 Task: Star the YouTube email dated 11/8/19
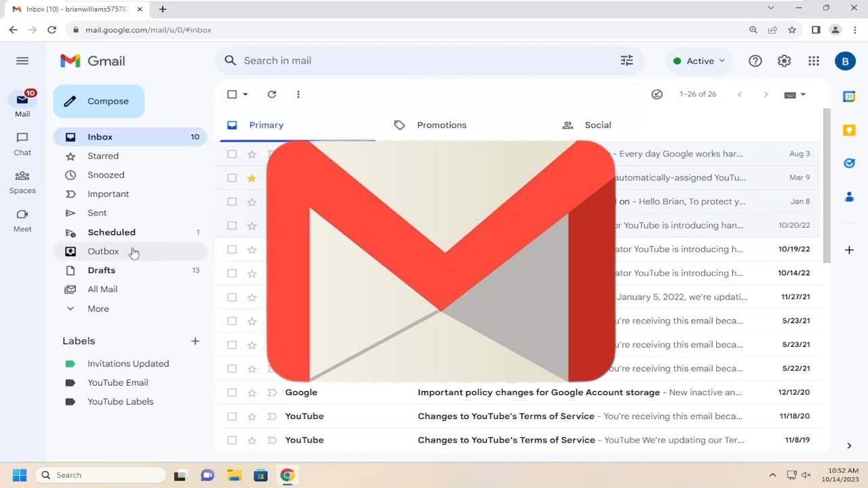[x=252, y=440]
